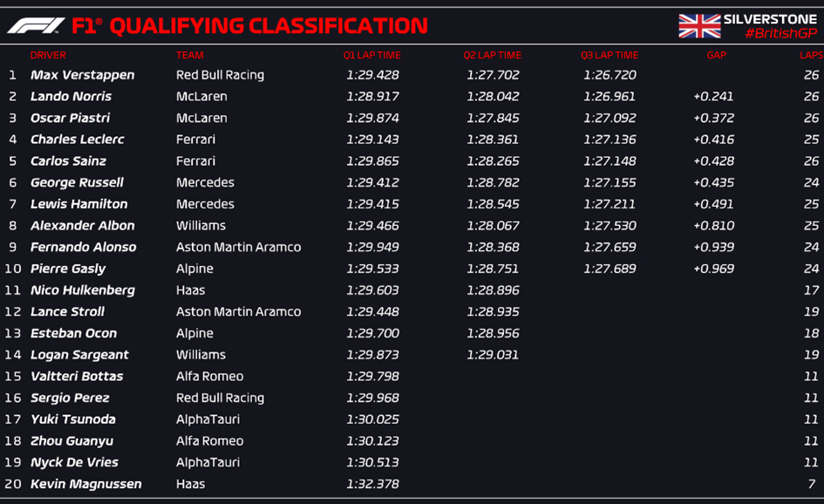Click the LAPS column header
824x504 pixels.
(810, 55)
